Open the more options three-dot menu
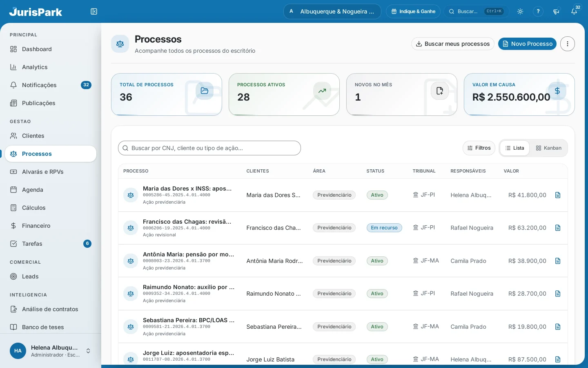Viewport: 588px width, 368px height. pos(568,44)
